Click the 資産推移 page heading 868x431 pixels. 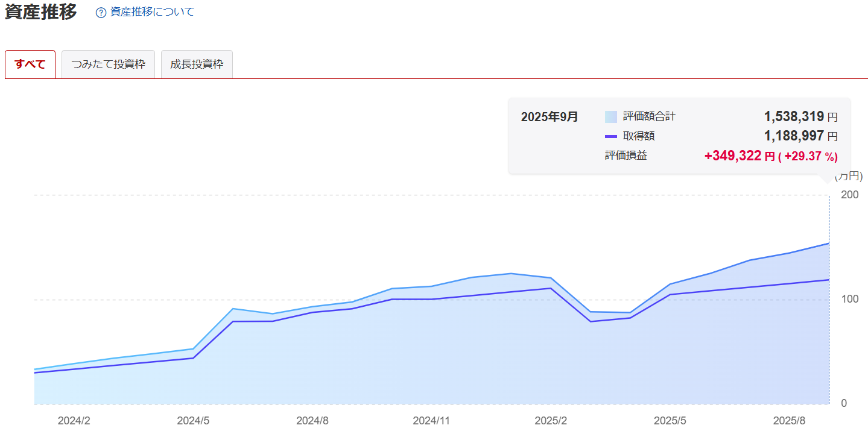coord(41,12)
